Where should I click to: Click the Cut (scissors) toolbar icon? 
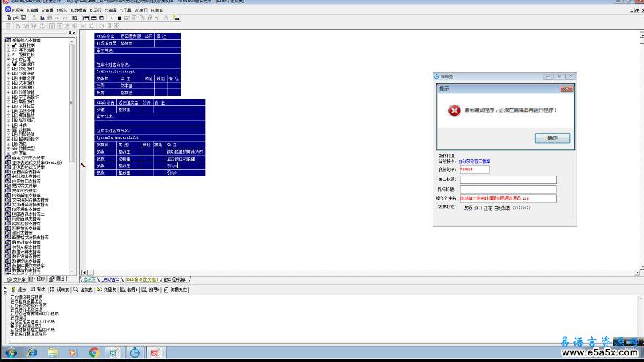[x=34, y=18]
